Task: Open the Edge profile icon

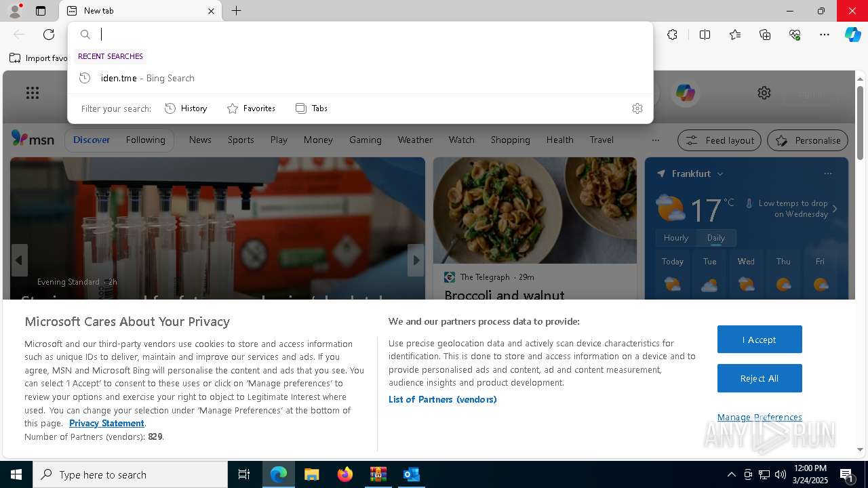Action: (15, 11)
